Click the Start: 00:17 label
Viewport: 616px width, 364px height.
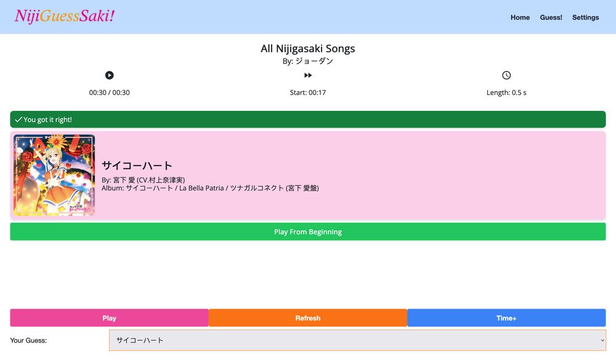point(308,93)
